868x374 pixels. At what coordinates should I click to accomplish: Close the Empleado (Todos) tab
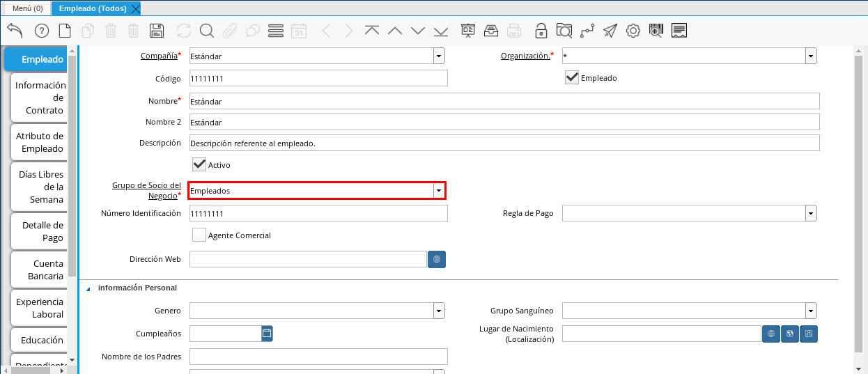[135, 8]
